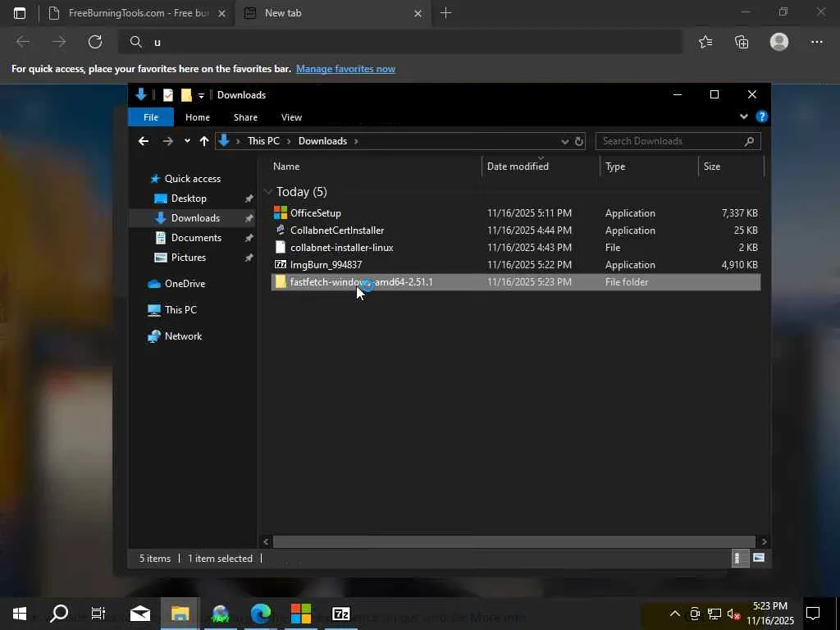This screenshot has height=630, width=840.
Task: Open 7-Zip from the taskbar
Action: [341, 614]
